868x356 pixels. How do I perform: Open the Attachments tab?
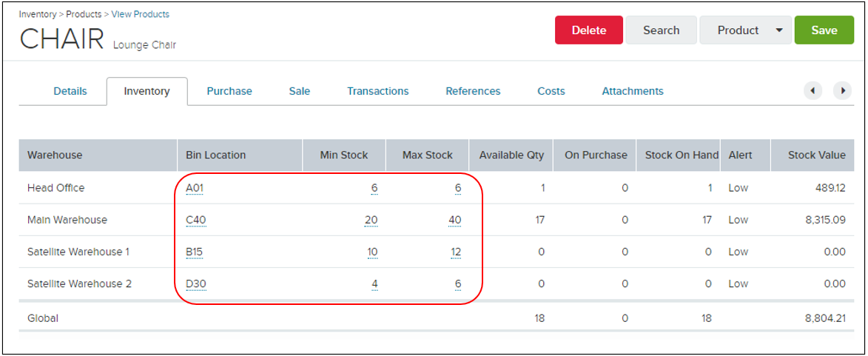click(633, 91)
